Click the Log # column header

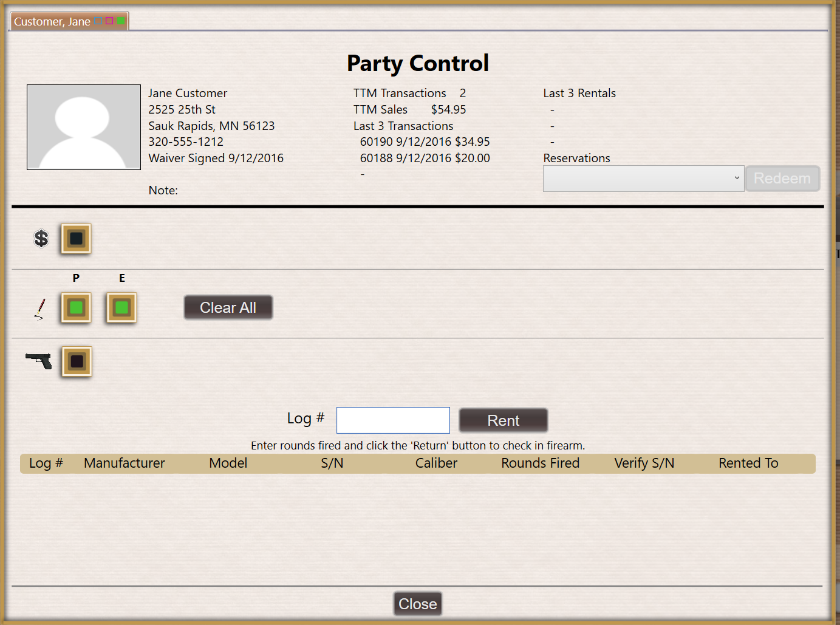46,463
